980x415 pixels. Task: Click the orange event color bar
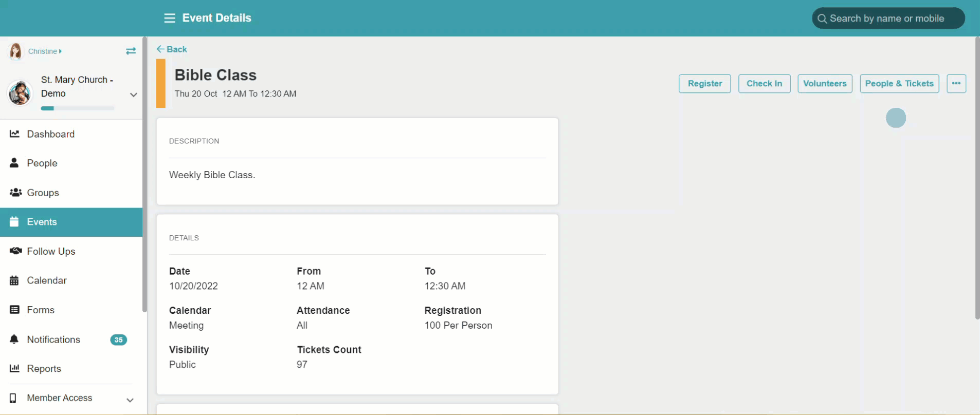click(161, 83)
